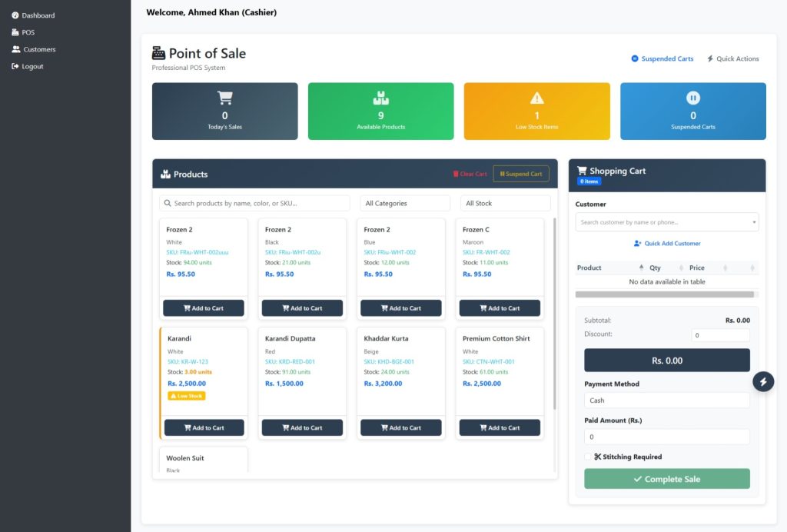
Task: Click the shopping cart icon on Today's Sales card
Action: click(224, 98)
